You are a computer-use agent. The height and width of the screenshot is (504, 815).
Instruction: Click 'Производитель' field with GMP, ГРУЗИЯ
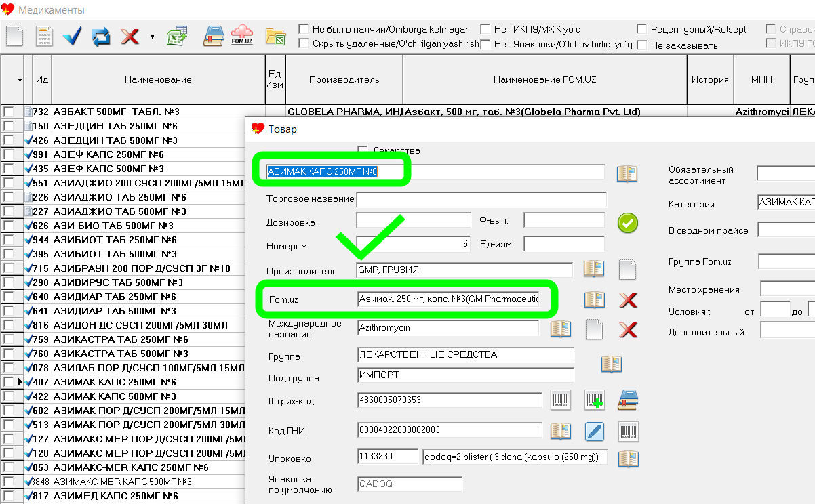[464, 270]
